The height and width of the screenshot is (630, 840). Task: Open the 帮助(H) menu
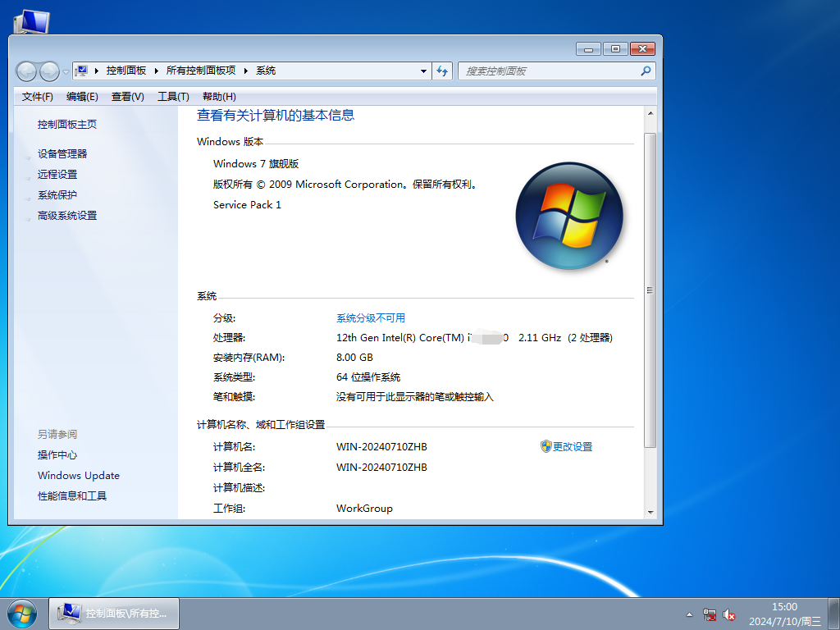(x=218, y=96)
